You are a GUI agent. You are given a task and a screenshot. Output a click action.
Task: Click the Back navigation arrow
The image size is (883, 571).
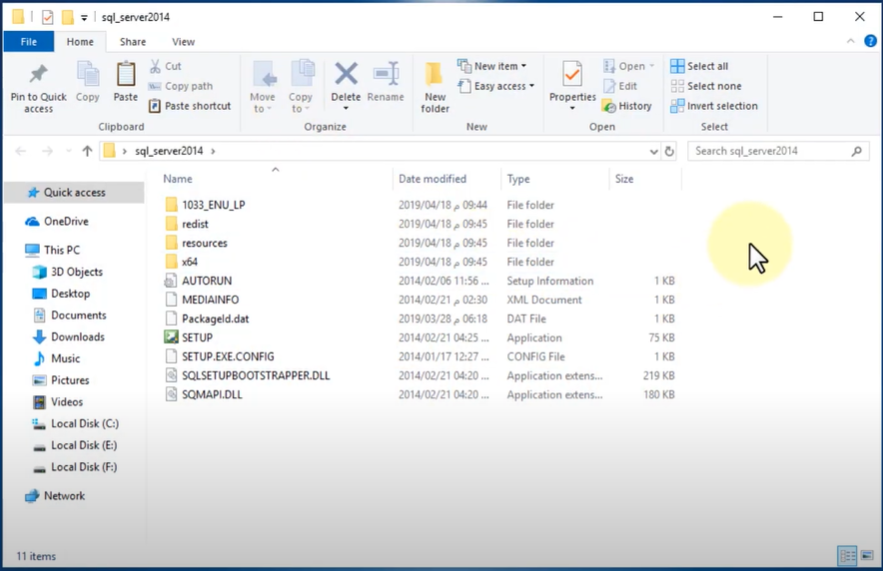pos(21,151)
